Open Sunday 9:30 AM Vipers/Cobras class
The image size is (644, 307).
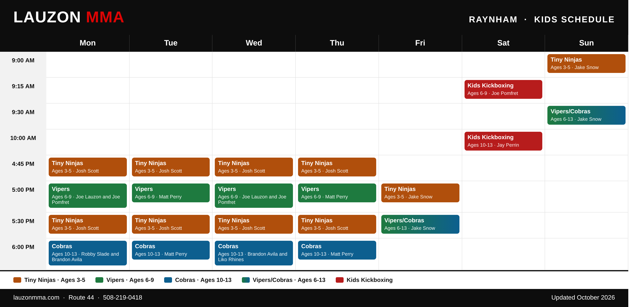(586, 115)
